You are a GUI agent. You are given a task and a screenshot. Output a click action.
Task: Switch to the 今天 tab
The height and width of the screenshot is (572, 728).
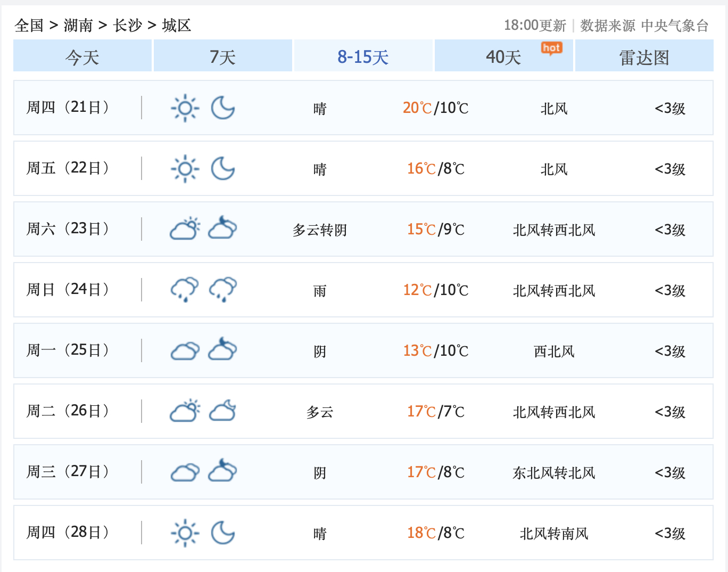pos(82,56)
